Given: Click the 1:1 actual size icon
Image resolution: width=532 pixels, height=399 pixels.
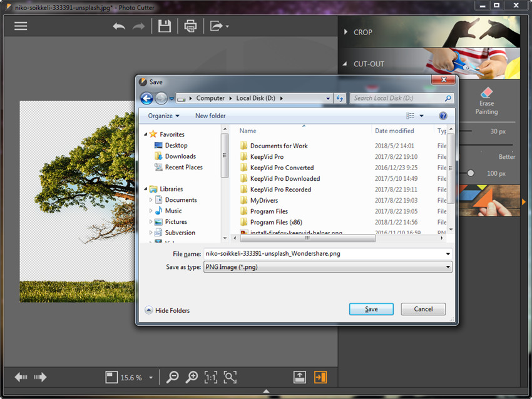Looking at the screenshot, I should pyautogui.click(x=211, y=377).
